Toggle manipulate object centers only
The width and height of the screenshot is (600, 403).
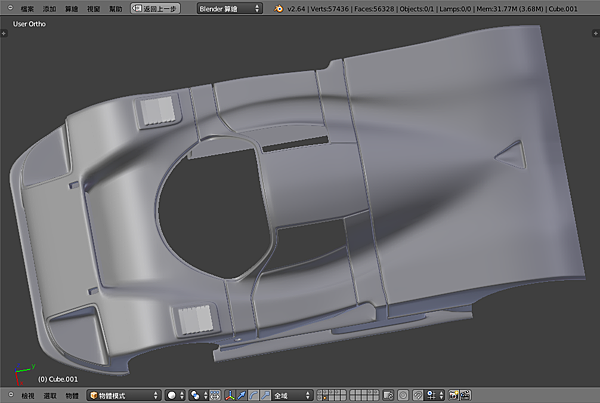(x=215, y=395)
